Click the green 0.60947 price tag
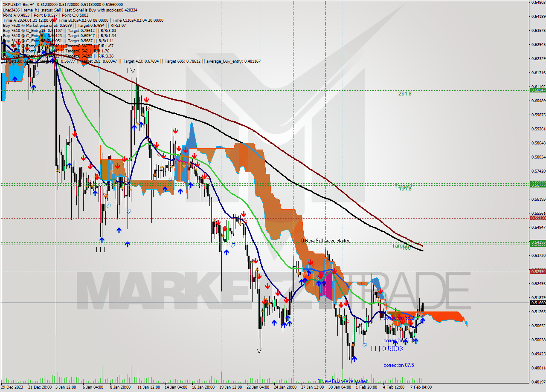Viewport: 546px width, 392px height. pyautogui.click(x=537, y=90)
